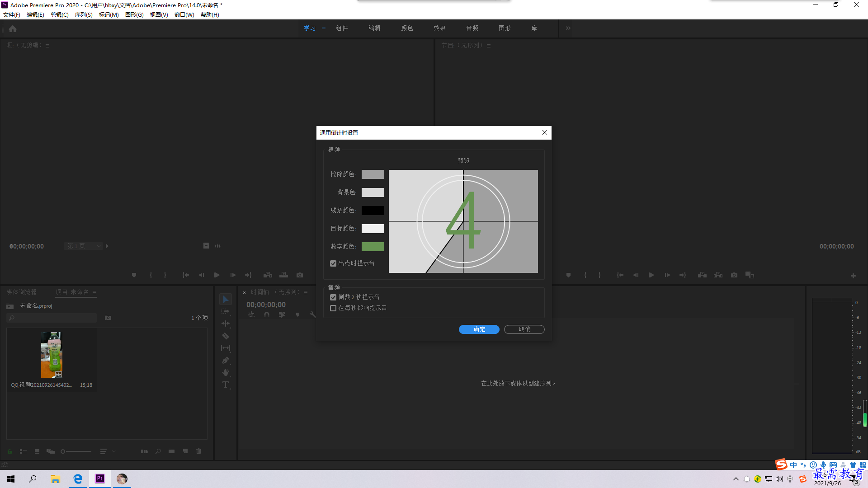This screenshot has width=868, height=488.
Task: Export frame with program monitor camera icon
Action: click(734, 275)
